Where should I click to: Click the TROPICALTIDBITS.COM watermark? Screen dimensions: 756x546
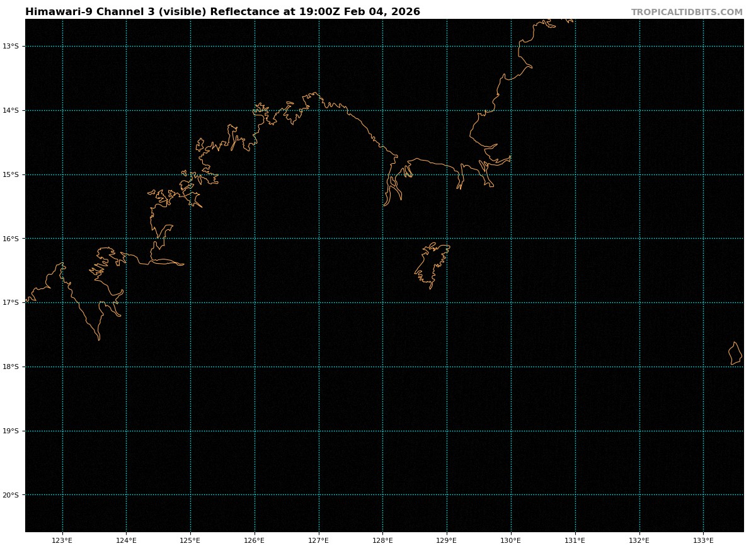[x=687, y=13]
